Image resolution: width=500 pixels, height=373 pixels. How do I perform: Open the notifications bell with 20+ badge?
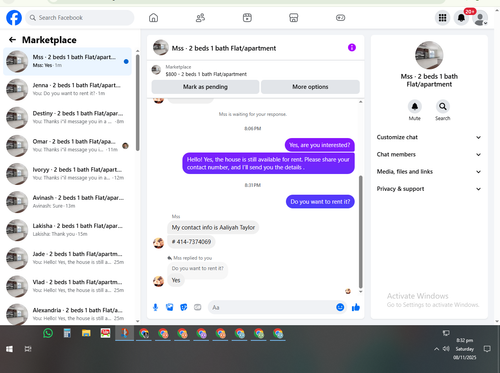[x=461, y=18]
